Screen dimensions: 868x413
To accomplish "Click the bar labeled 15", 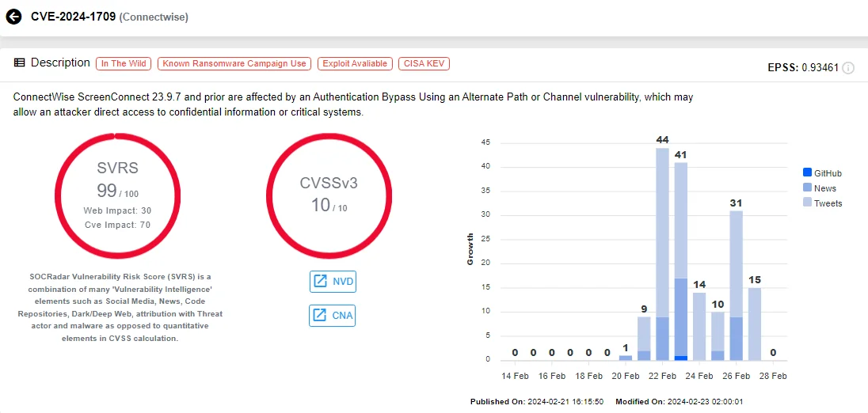I will [755, 324].
